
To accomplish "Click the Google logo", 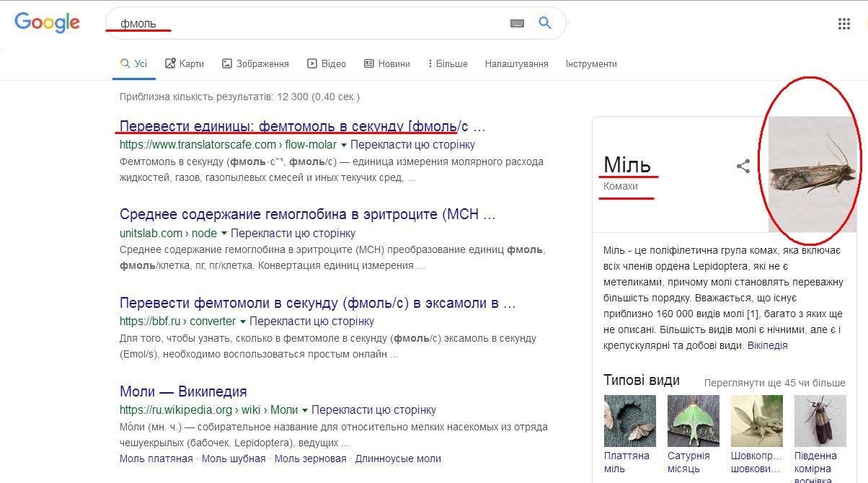I will point(47,22).
